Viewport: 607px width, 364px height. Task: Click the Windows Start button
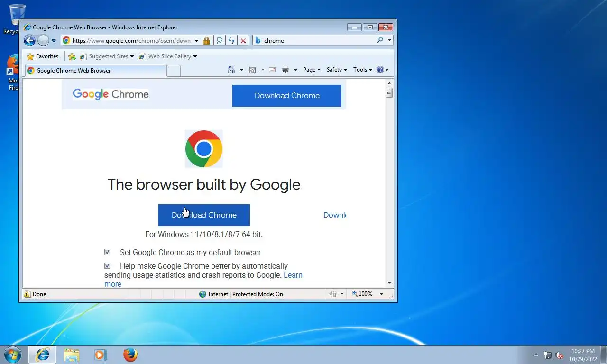(x=12, y=355)
